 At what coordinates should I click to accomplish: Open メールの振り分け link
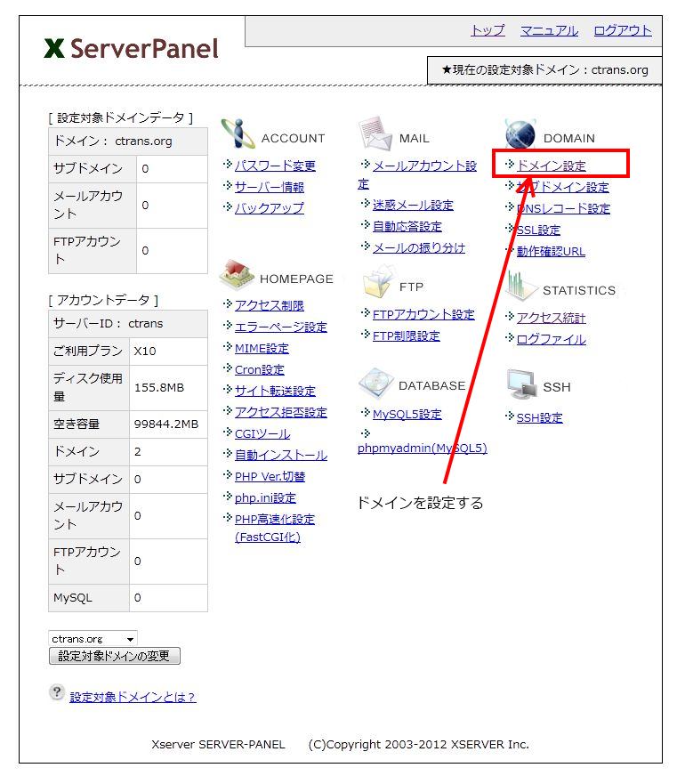click(x=419, y=248)
